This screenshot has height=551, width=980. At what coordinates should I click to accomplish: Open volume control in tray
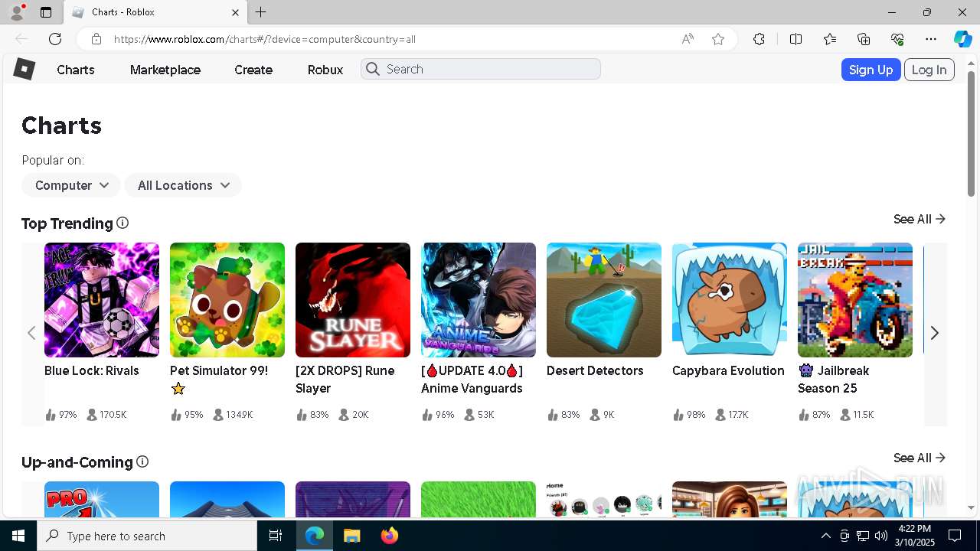[x=881, y=536]
